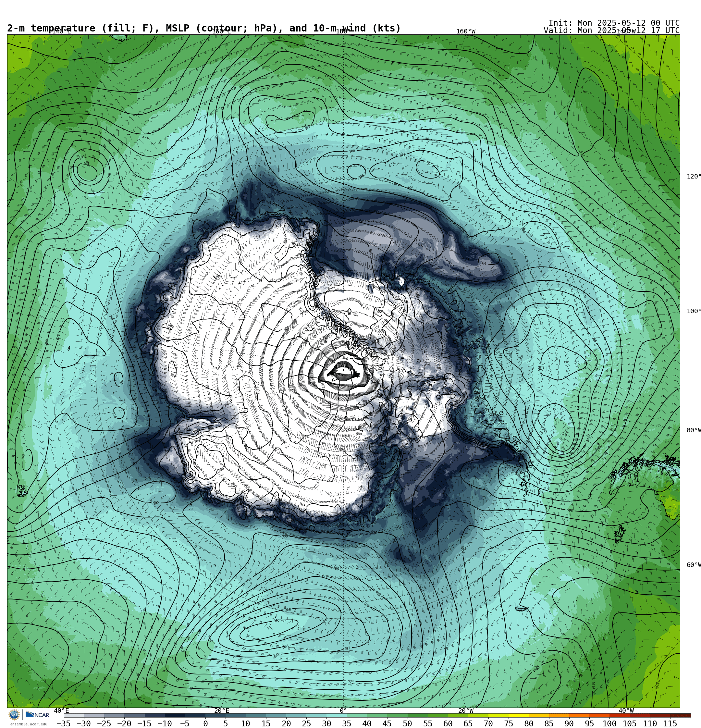701x728 pixels.
Task: Click the 'Init: Mon 2025-05-12 00 UTC' text
Action: (614, 23)
